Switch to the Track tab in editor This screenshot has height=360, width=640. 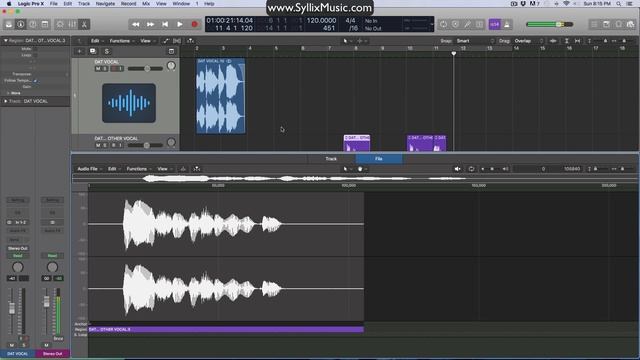click(331, 159)
